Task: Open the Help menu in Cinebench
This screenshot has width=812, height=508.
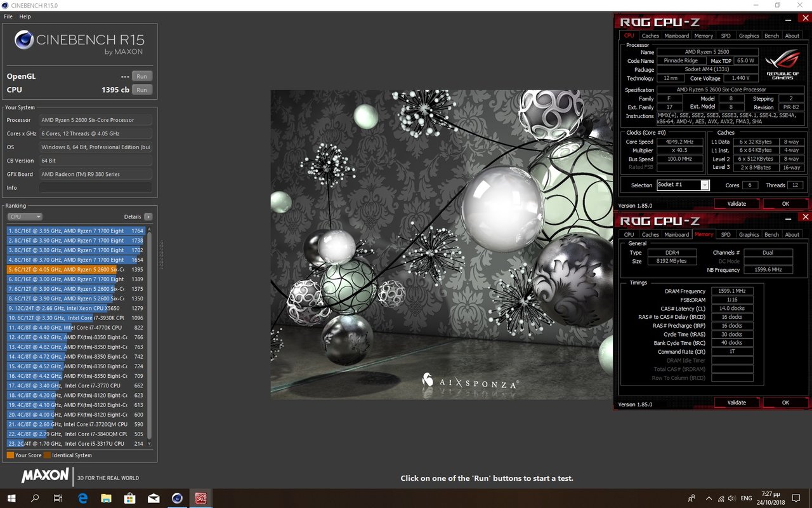Action: (25, 17)
